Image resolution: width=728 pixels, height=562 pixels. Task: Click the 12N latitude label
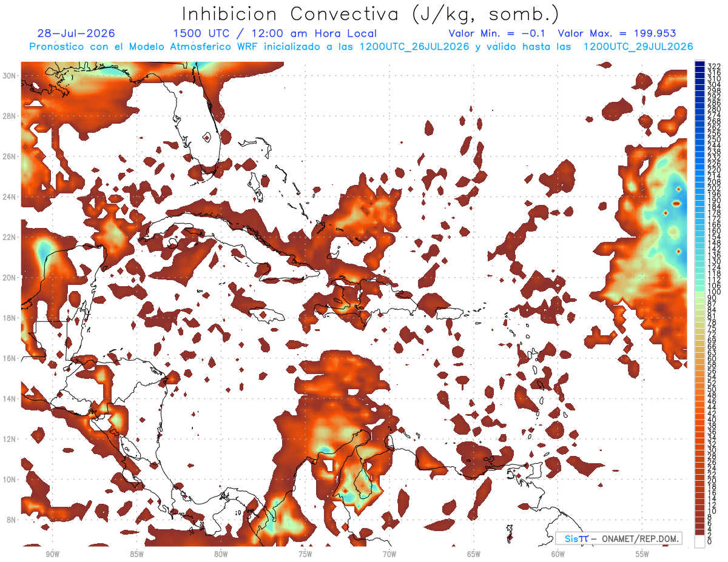(10, 439)
